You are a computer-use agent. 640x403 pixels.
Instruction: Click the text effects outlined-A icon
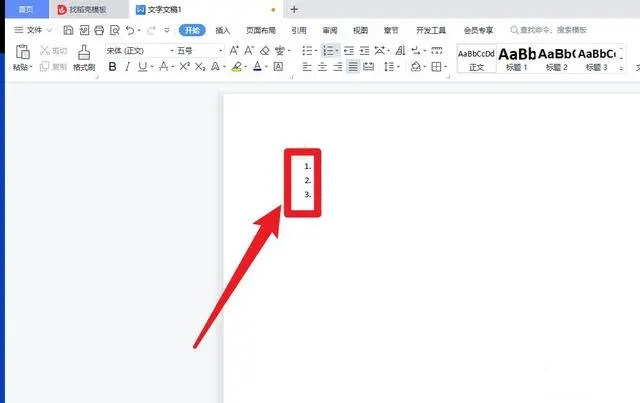click(216, 66)
